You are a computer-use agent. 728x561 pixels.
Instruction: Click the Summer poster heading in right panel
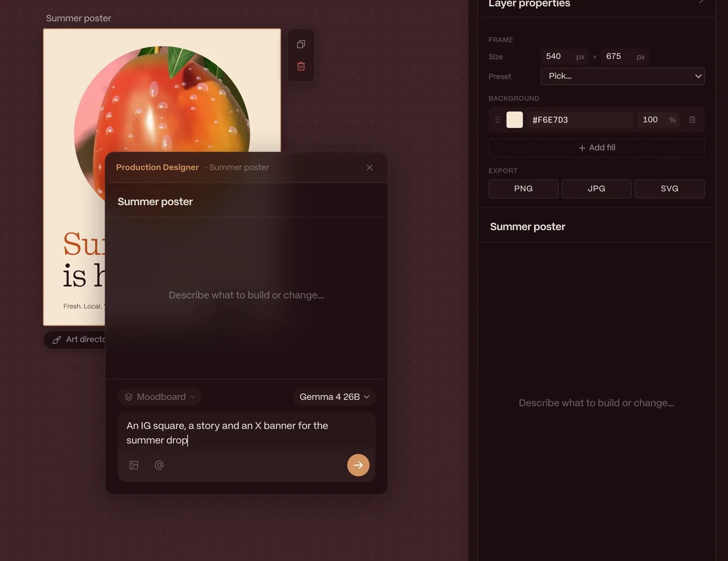(x=528, y=227)
